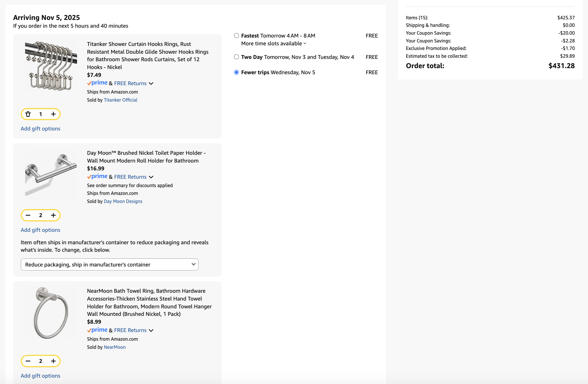Image resolution: width=588 pixels, height=384 pixels.
Task: Increase Titanker shower hooks quantity with plus
Action: pyautogui.click(x=53, y=114)
